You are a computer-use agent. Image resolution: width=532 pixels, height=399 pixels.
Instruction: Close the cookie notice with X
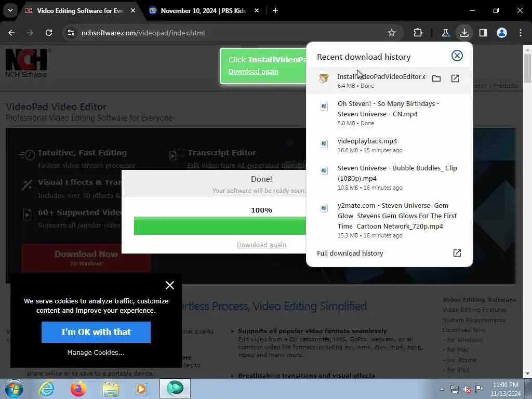pos(170,285)
